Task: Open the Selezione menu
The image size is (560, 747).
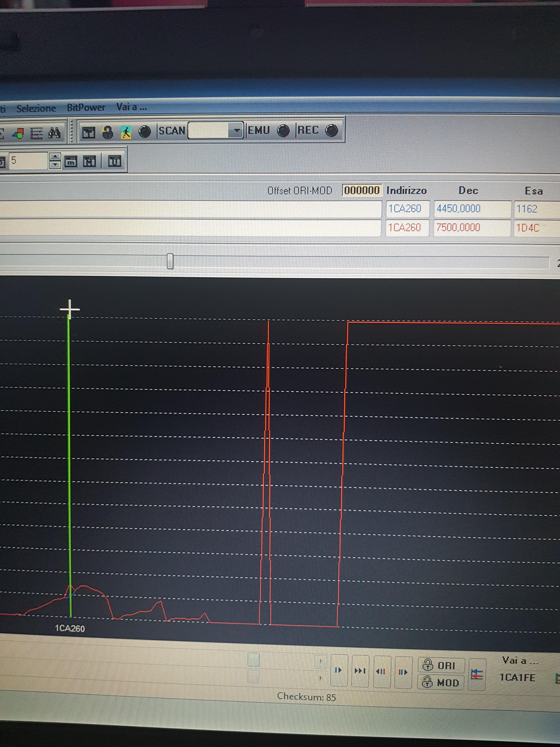Action: pos(36,108)
